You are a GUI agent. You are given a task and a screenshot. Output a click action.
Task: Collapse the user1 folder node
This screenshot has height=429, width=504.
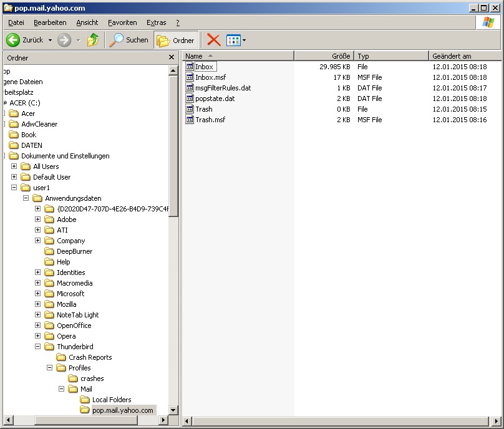[x=14, y=187]
